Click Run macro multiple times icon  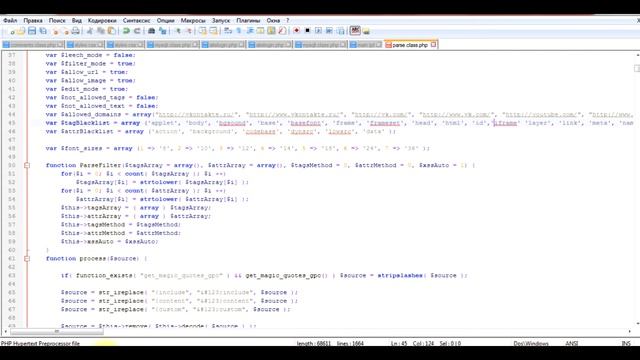(329, 31)
